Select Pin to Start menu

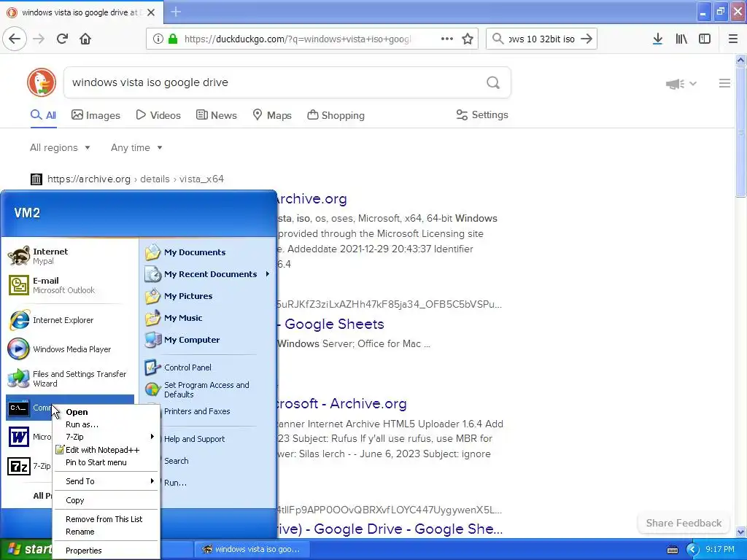pyautogui.click(x=106, y=462)
